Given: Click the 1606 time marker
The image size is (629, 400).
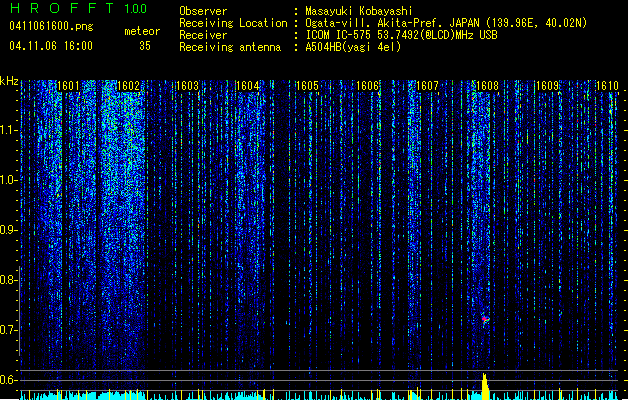Looking at the screenshot, I should [x=367, y=86].
